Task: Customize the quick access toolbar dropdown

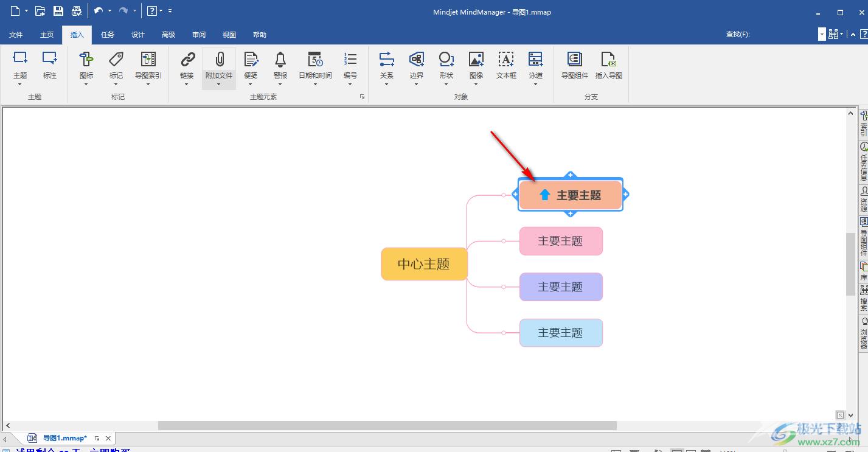Action: tap(170, 11)
